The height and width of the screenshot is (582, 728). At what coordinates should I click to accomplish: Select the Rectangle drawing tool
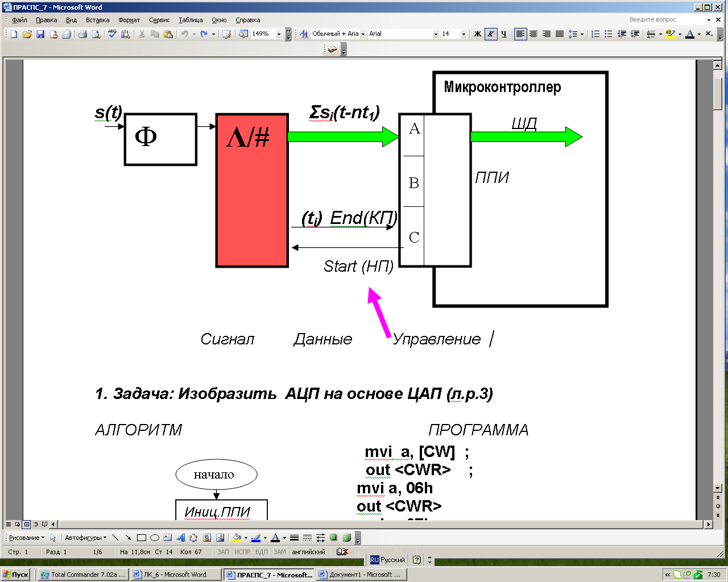142,538
